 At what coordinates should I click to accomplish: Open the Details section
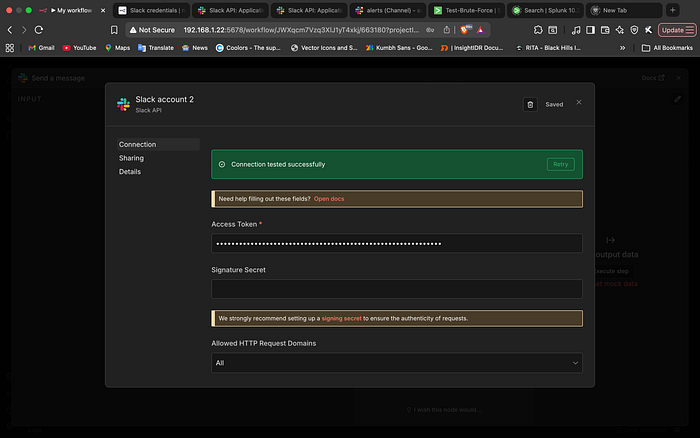[x=130, y=171]
